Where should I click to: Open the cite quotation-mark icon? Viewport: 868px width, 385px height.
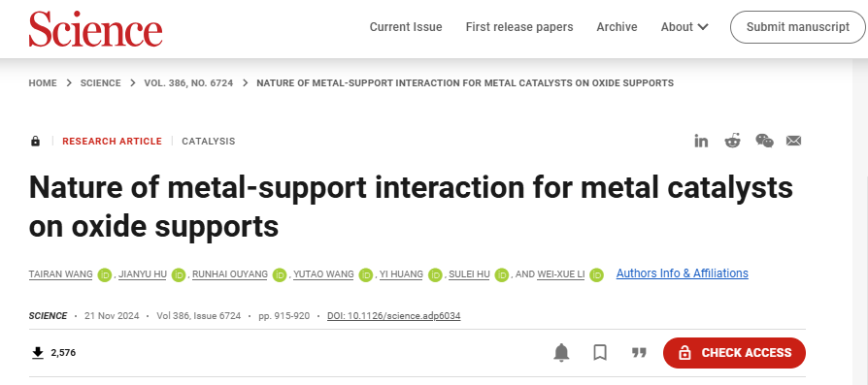pos(640,352)
